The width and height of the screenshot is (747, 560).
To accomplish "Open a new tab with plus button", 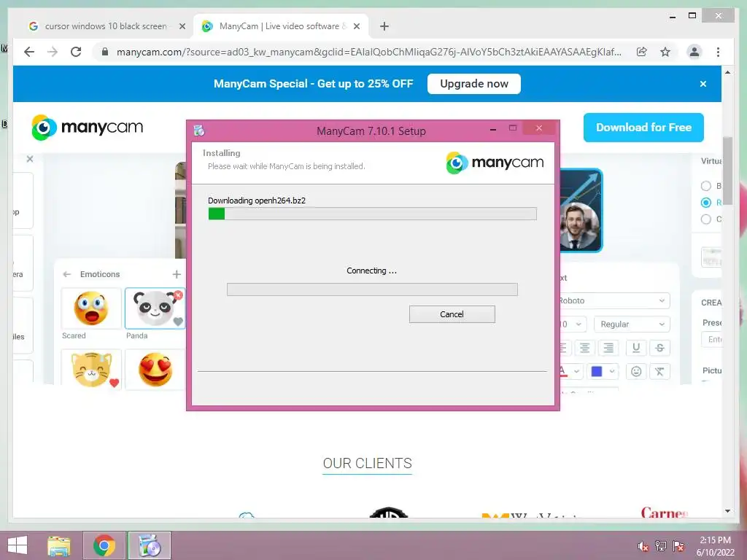I will [x=384, y=26].
